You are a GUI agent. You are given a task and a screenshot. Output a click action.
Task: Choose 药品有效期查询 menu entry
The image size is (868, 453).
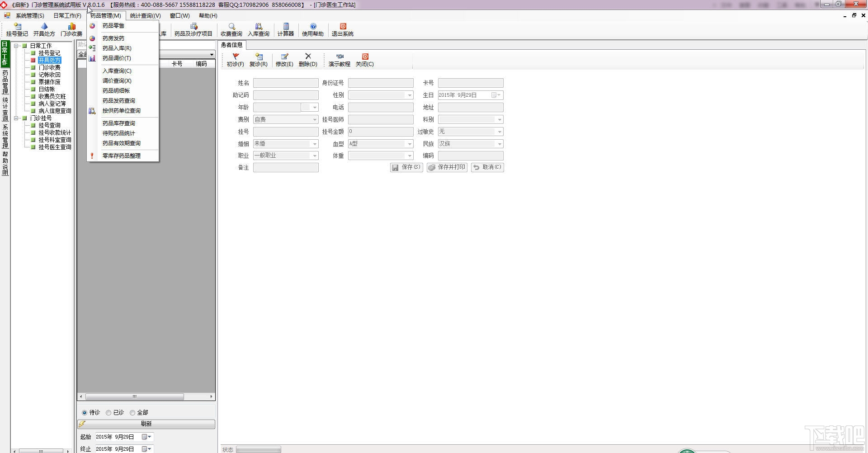point(123,143)
